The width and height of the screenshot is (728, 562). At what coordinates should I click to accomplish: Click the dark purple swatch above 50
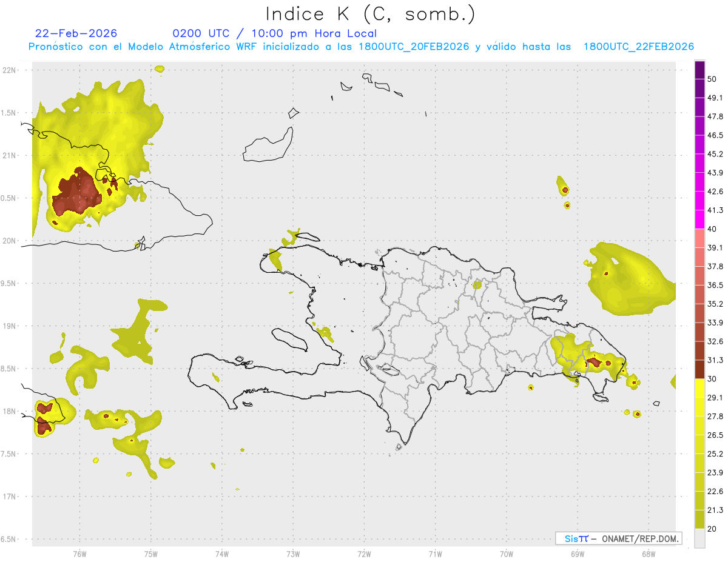tap(699, 70)
